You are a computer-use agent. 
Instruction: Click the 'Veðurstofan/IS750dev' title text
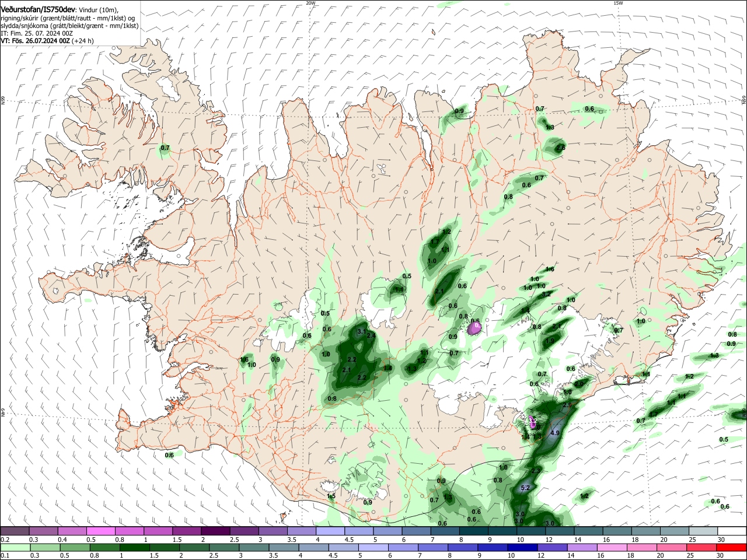click(x=38, y=9)
